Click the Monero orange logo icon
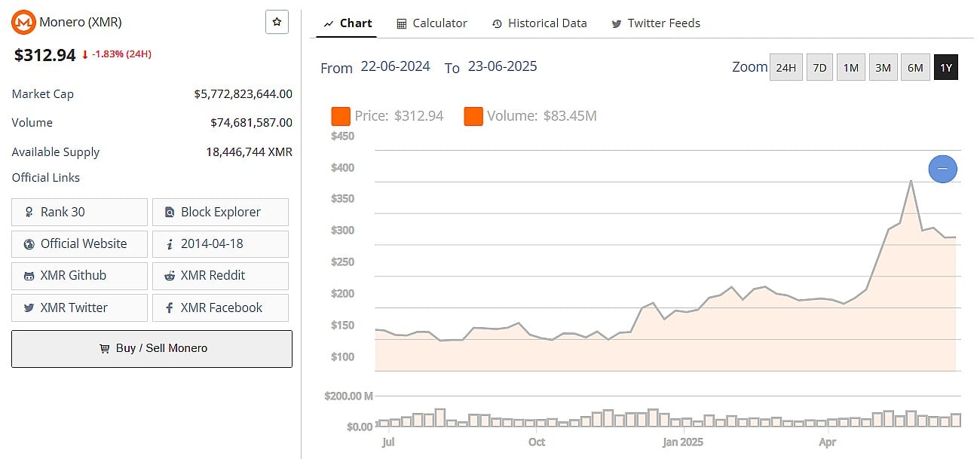This screenshot has height=459, width=980. 24,23
